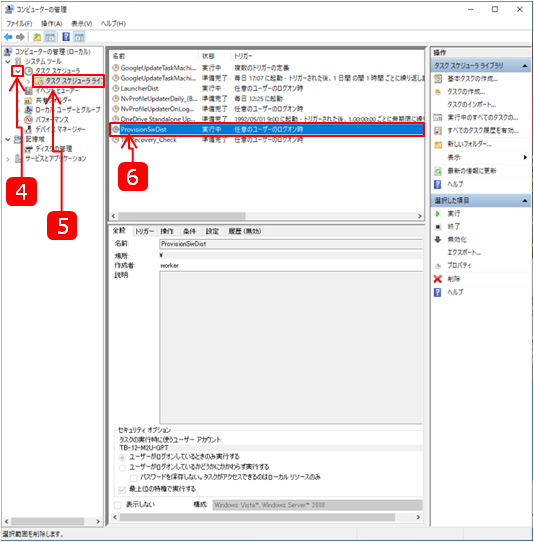Click the Forward arrow toolbar icon
This screenshot has height=542, width=534.
tap(20, 37)
